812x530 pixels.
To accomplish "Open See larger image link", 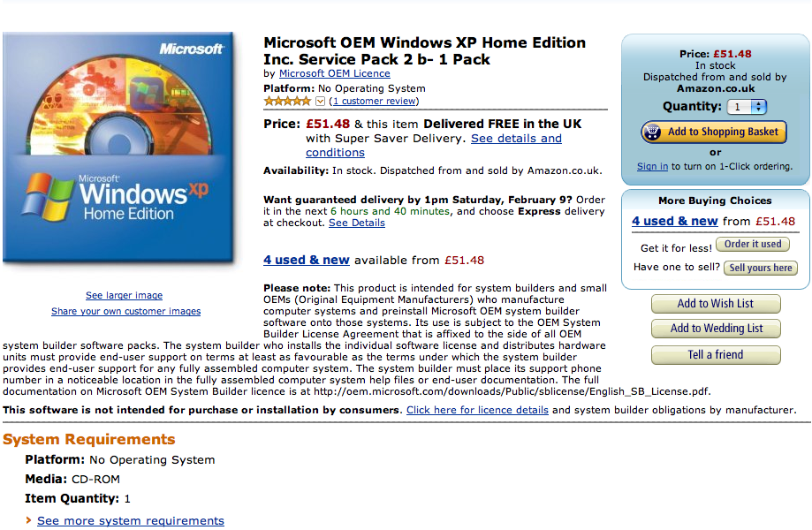I will (125, 295).
